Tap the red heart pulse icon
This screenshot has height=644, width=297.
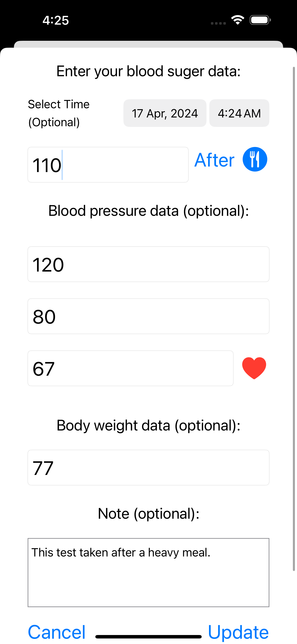point(254,368)
